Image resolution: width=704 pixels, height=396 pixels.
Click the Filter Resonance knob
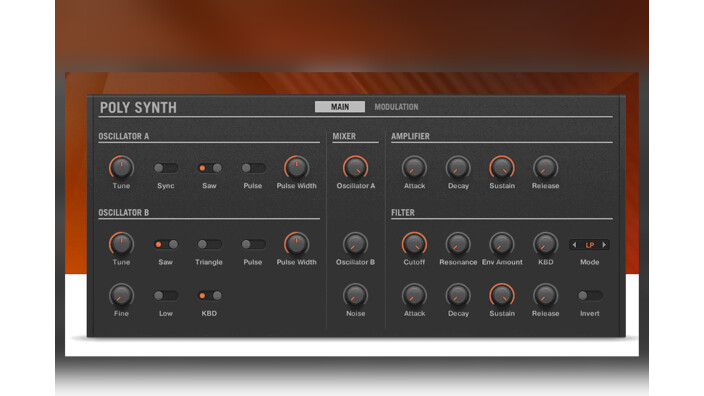(x=458, y=244)
